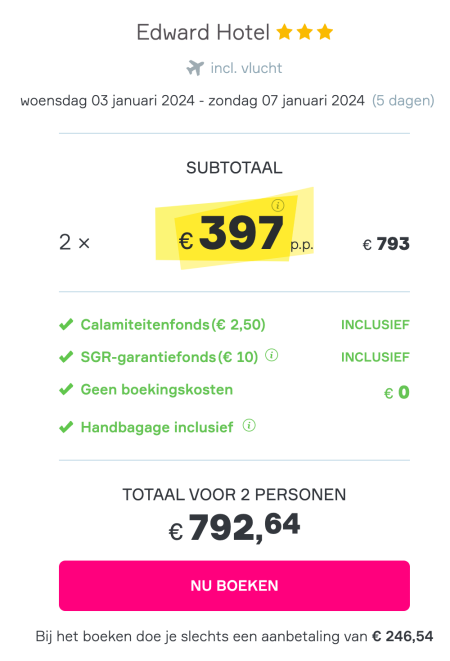Click the travel dates line
This screenshot has height=661, width=450.
227,101
